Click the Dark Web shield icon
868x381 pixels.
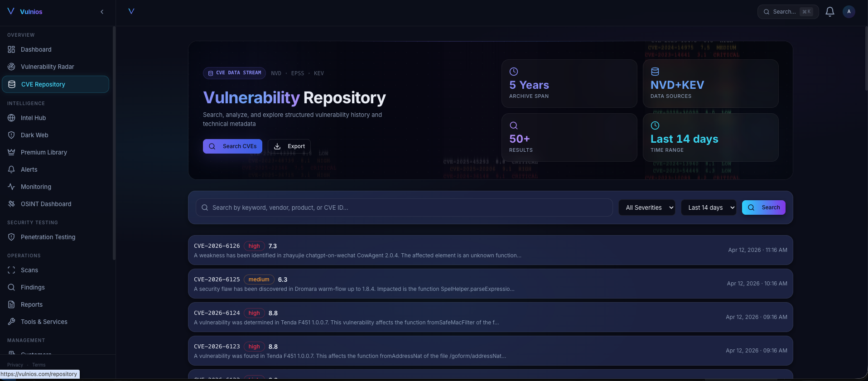11,135
